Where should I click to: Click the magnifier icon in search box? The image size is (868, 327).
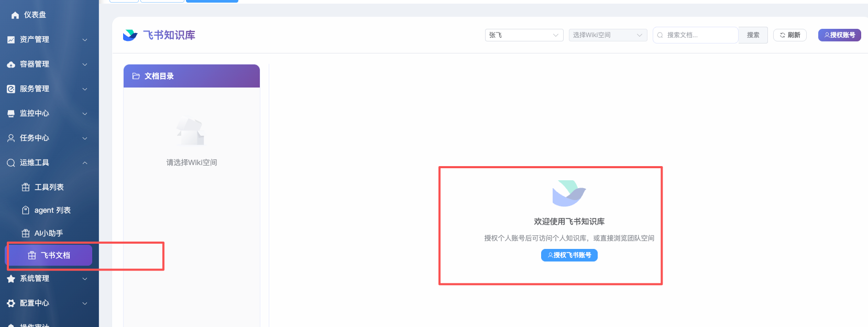[x=660, y=35]
